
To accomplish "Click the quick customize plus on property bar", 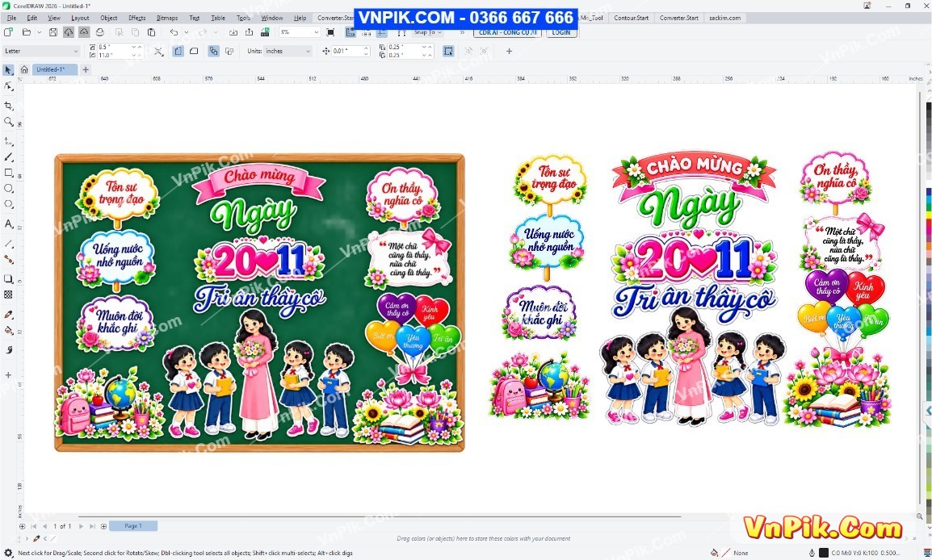I will pos(509,51).
